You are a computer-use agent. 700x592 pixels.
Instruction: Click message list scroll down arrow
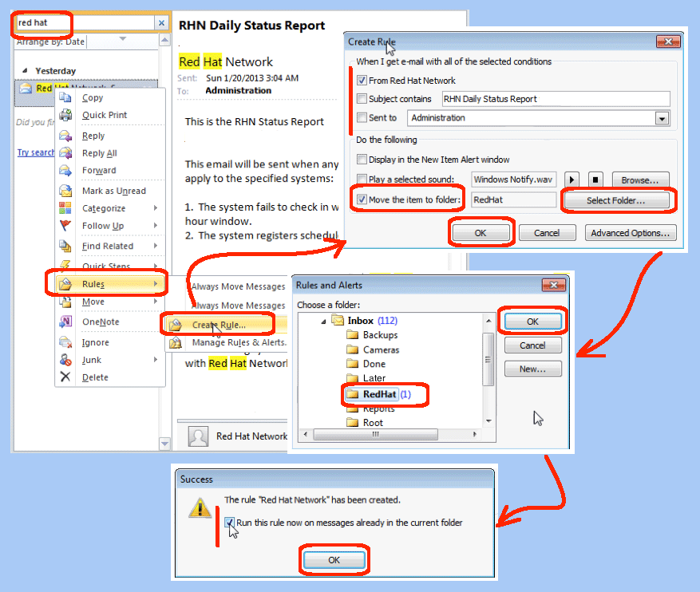(164, 444)
